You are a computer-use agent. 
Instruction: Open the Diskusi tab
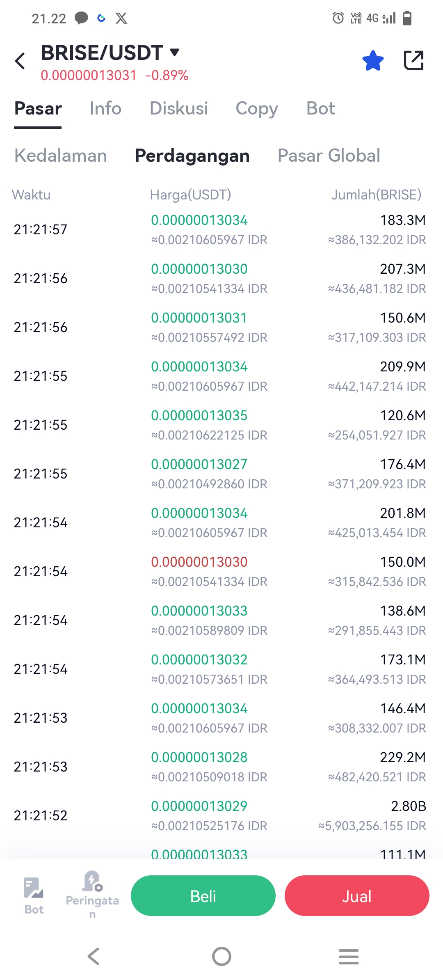click(179, 108)
